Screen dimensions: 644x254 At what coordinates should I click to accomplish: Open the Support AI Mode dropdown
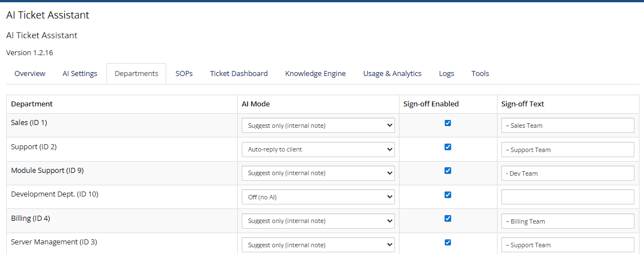click(318, 150)
